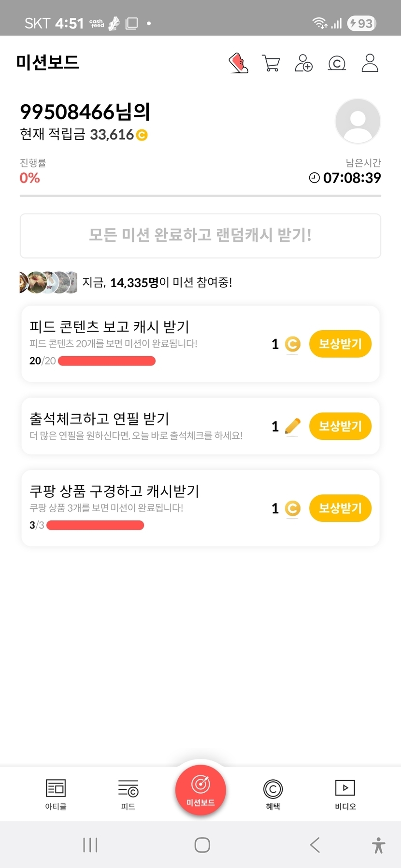The image size is (401, 868).
Task: Open my profile icon in header
Action: click(370, 63)
